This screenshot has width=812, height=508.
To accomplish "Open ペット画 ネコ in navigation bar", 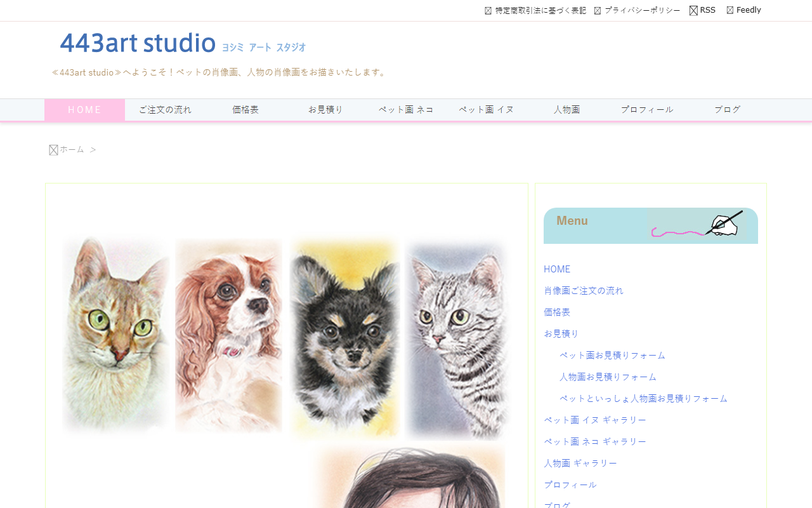I will (406, 110).
